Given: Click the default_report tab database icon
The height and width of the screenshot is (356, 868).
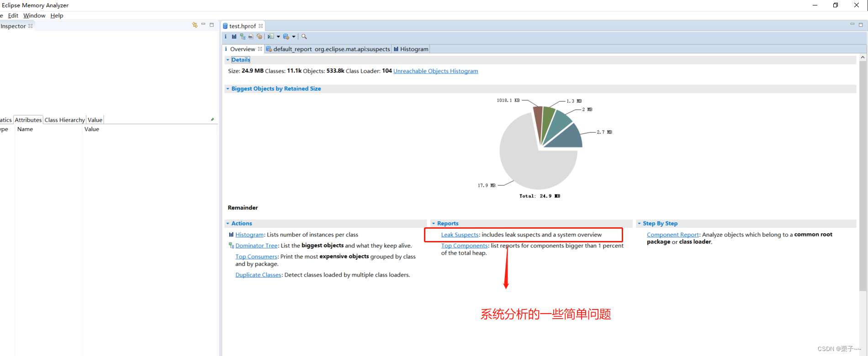Looking at the screenshot, I should [269, 49].
